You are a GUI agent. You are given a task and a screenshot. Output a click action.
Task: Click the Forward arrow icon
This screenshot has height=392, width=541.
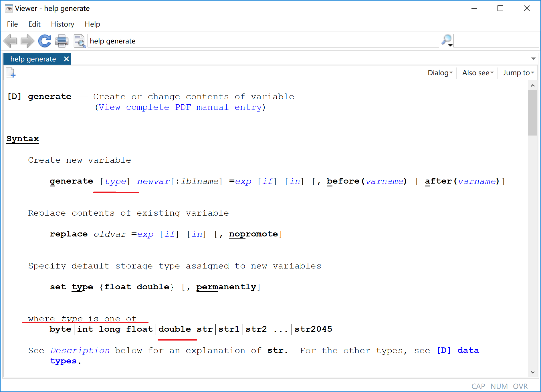27,41
